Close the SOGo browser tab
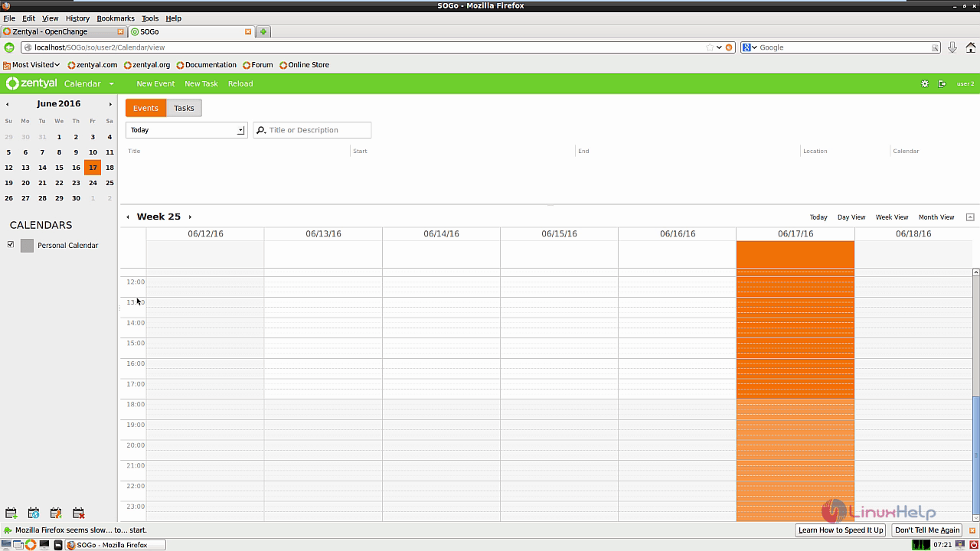The height and width of the screenshot is (551, 980). [248, 31]
